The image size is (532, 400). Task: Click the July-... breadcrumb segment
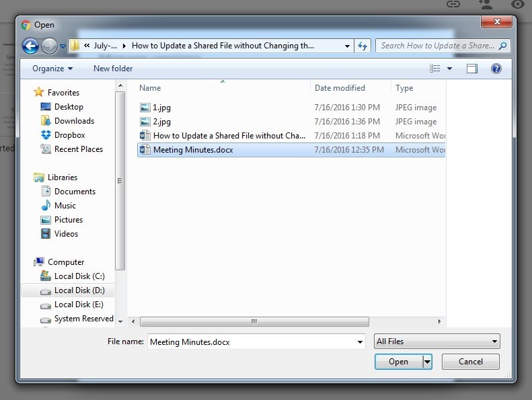(x=105, y=46)
